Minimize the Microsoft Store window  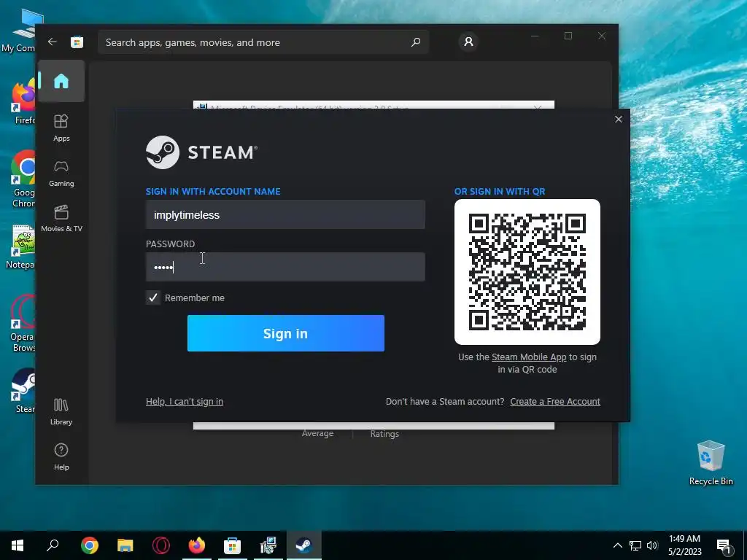[535, 36]
